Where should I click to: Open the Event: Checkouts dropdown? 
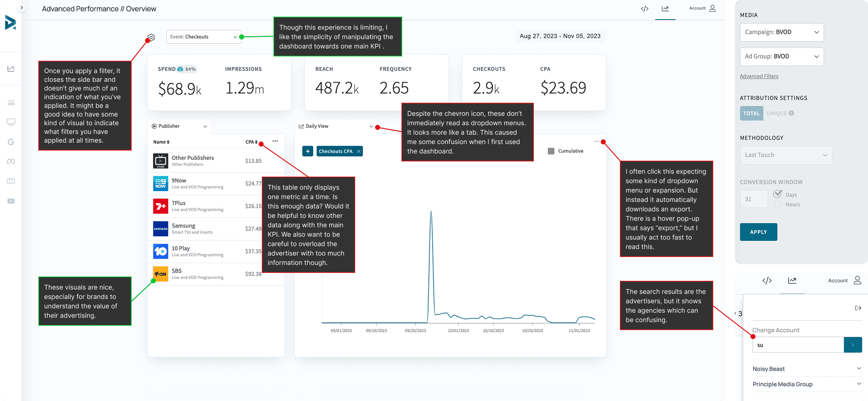204,37
